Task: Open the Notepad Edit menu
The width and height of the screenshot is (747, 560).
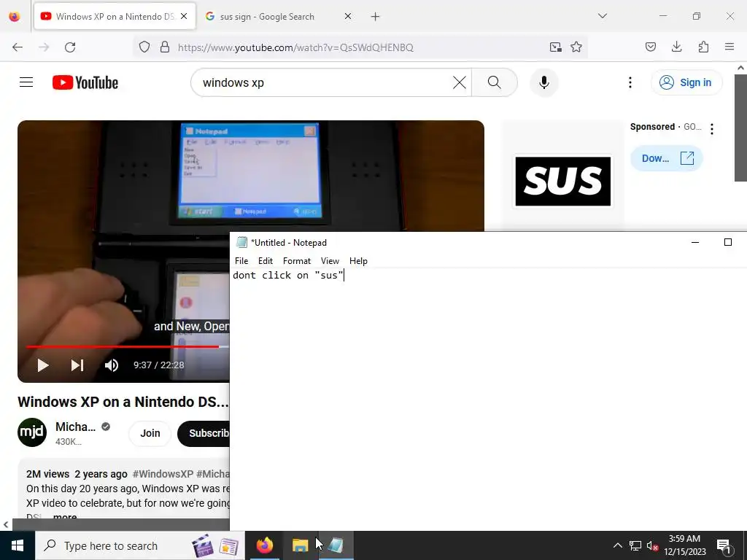Action: [x=266, y=261]
